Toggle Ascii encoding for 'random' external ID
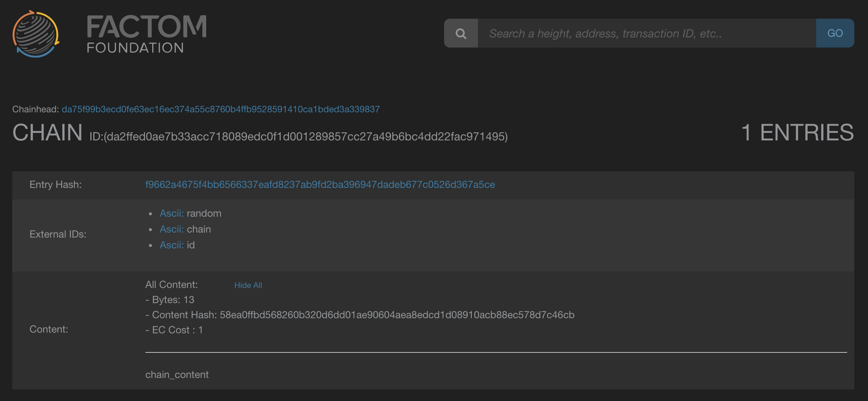This screenshot has width=868, height=401. pyautogui.click(x=172, y=213)
